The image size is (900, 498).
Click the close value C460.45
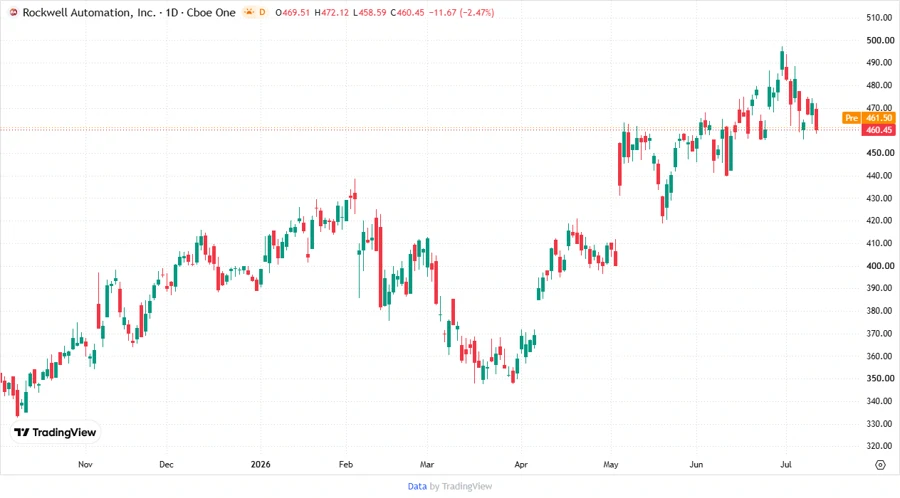(x=408, y=13)
